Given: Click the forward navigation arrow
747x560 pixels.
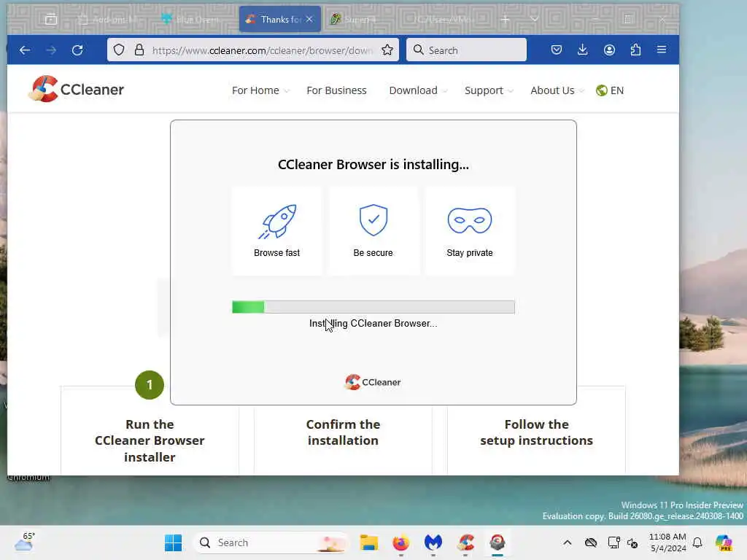Looking at the screenshot, I should point(51,50).
